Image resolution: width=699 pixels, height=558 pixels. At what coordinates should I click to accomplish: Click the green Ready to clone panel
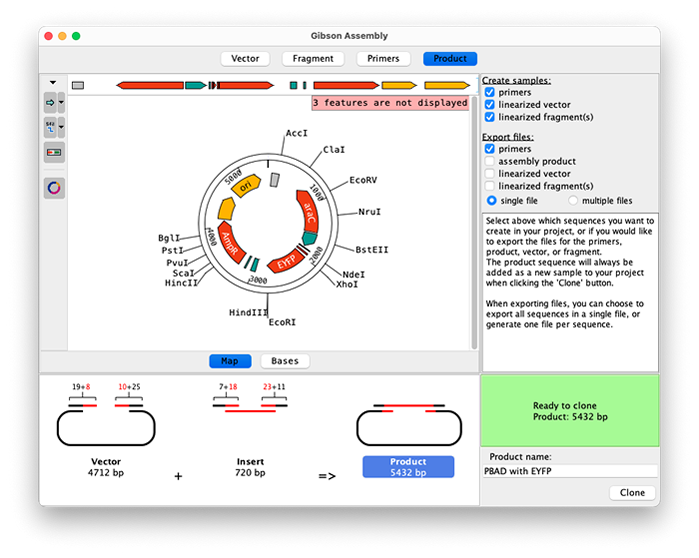(x=570, y=410)
